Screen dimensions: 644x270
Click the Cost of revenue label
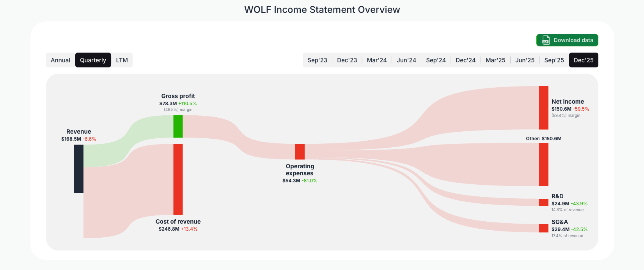[x=178, y=221]
